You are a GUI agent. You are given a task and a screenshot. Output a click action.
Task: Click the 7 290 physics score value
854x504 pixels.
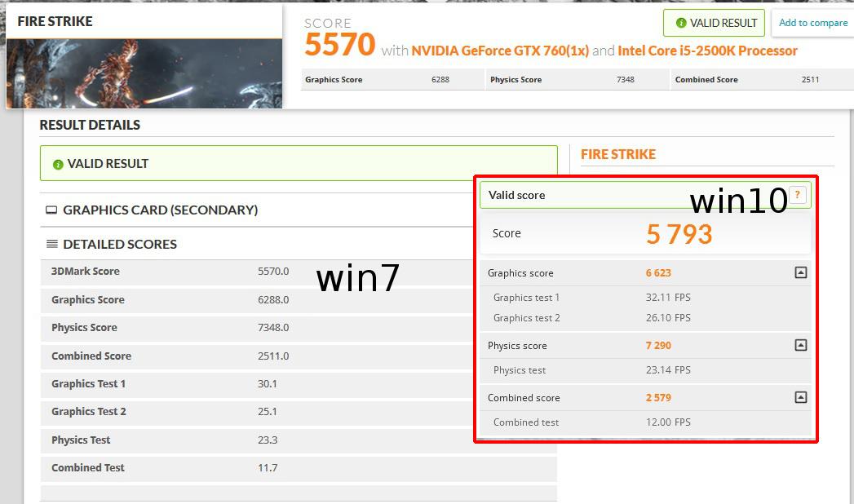658,346
